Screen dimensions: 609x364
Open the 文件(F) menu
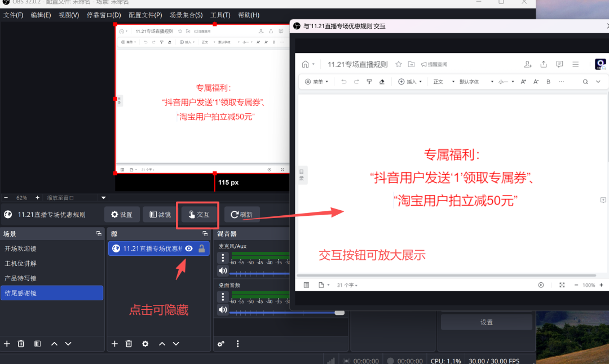13,15
